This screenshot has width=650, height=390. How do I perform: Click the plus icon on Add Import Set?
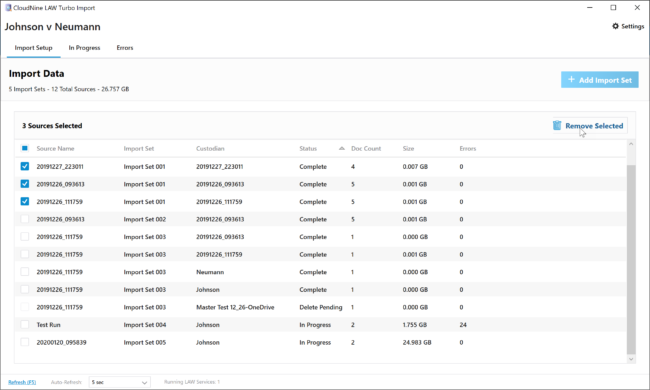571,80
